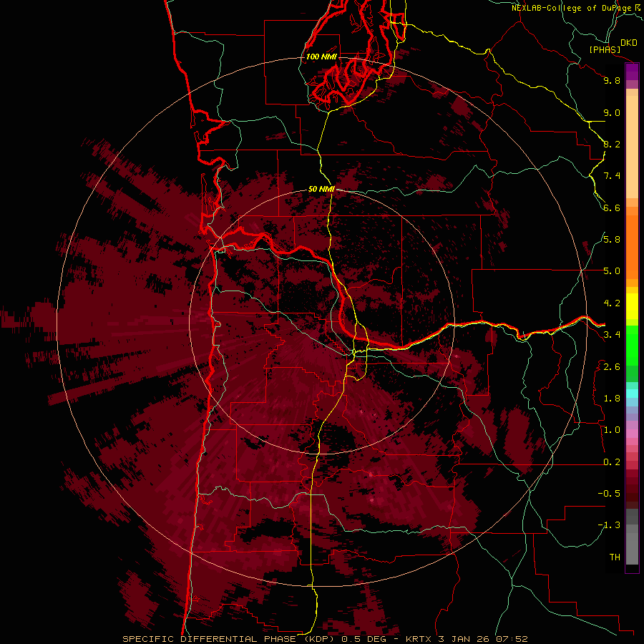Select the 5.8 scale value
Image resolution: width=644 pixels, height=644 pixels.
pyautogui.click(x=612, y=240)
